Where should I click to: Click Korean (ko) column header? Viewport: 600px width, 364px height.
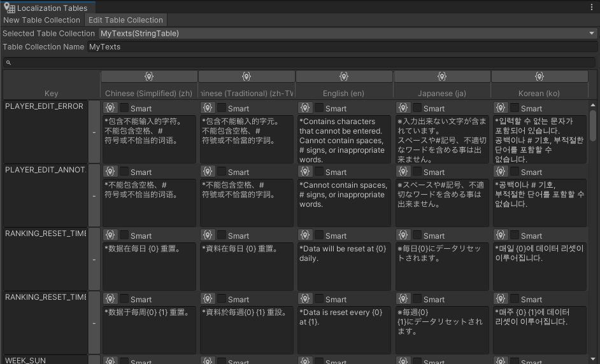click(539, 94)
